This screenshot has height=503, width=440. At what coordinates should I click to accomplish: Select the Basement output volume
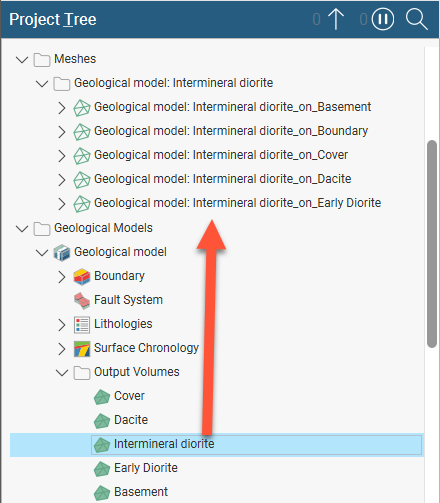(141, 492)
